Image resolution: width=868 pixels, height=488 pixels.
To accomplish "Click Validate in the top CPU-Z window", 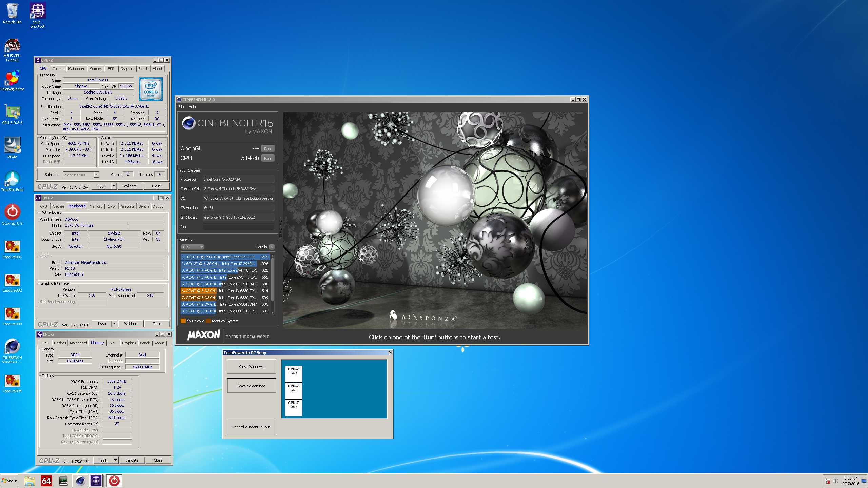I will point(130,186).
